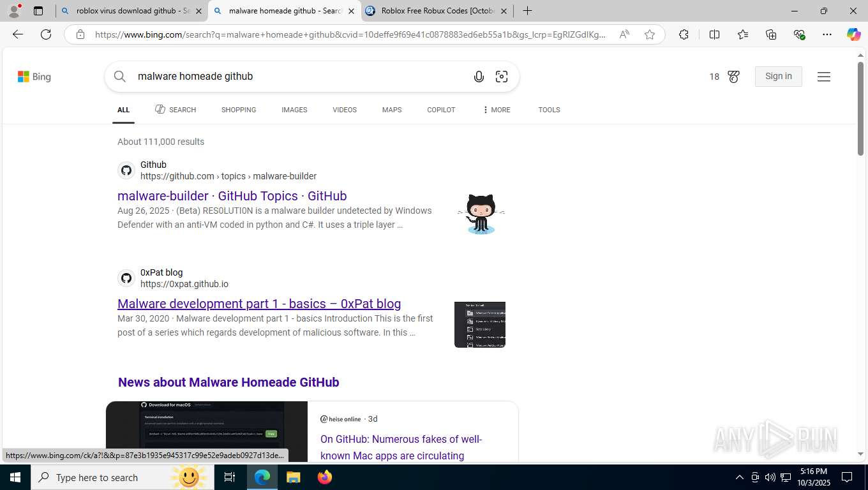Click the taskbar 'Type here to search' box
This screenshot has width=868, height=490.
[122, 477]
